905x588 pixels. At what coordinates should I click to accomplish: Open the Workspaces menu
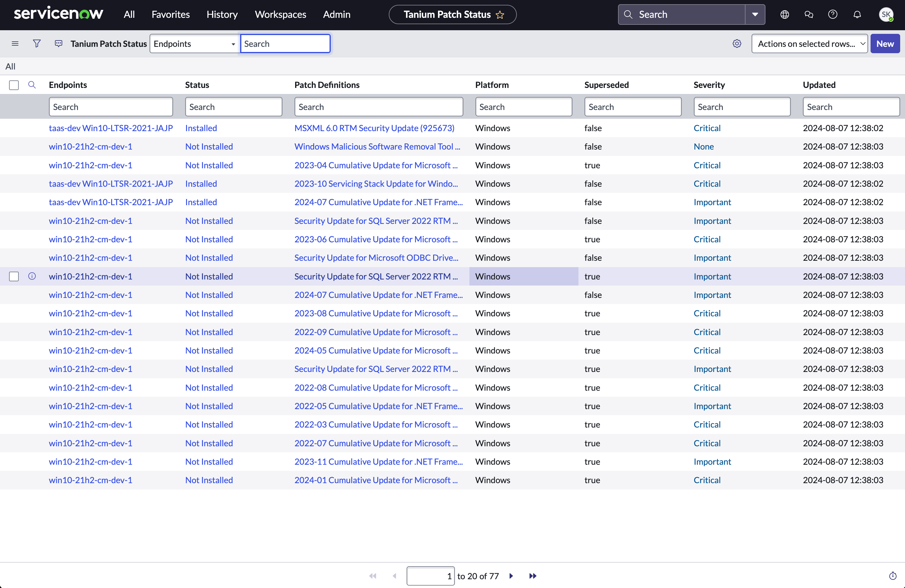tap(280, 15)
